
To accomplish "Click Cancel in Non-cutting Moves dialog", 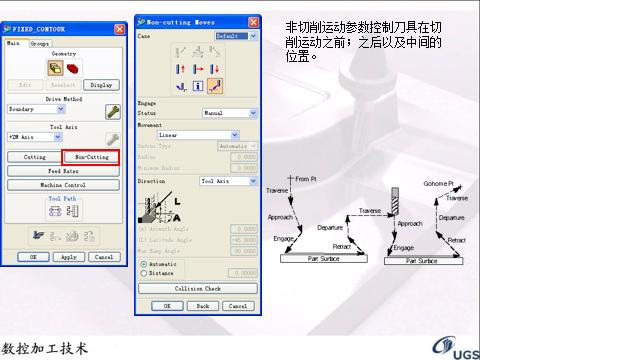I will click(x=238, y=306).
